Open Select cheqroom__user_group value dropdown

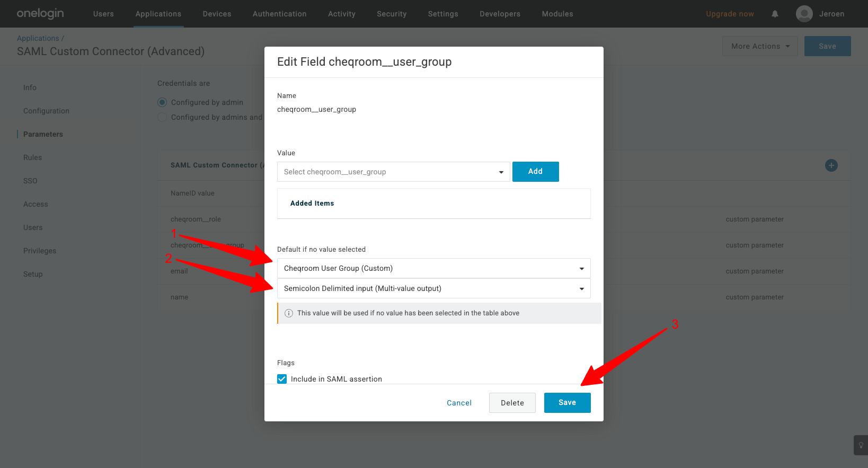393,172
